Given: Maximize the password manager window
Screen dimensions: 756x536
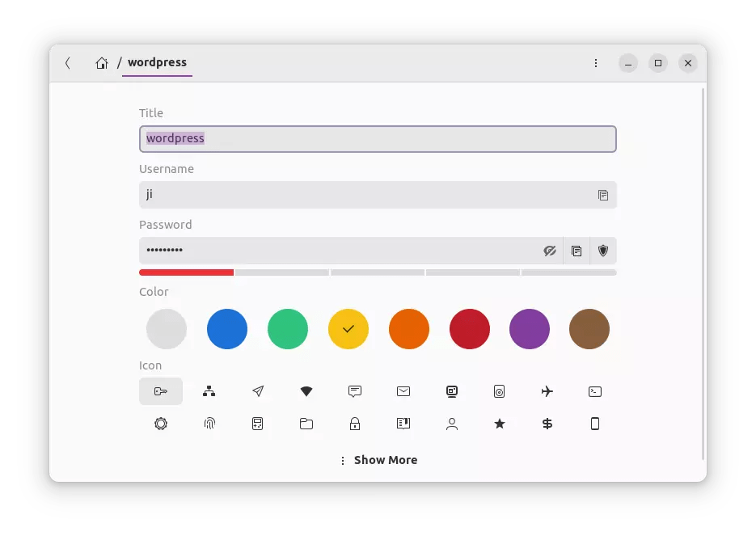Looking at the screenshot, I should [658, 63].
